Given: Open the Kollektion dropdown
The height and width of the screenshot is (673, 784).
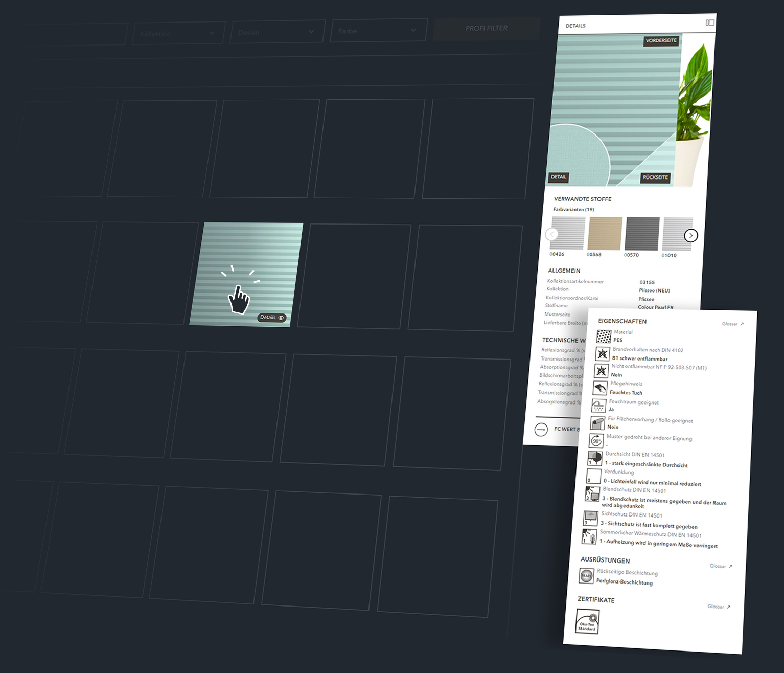Looking at the screenshot, I should tap(178, 33).
